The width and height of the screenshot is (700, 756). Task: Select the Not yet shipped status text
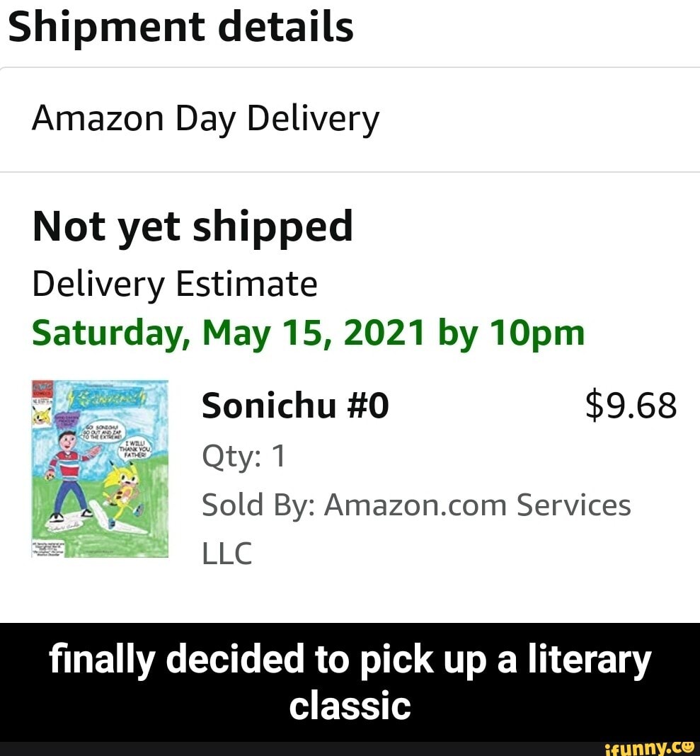point(192,227)
